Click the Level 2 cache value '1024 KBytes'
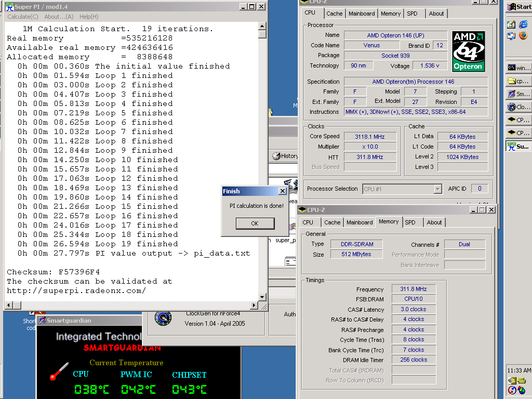Screen dimensions: 532x399 click(x=462, y=157)
